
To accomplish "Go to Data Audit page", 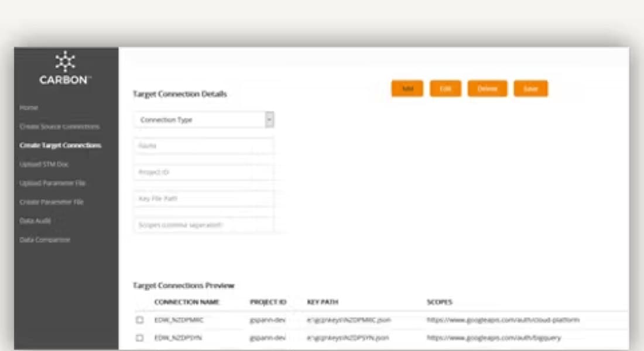I will [35, 221].
